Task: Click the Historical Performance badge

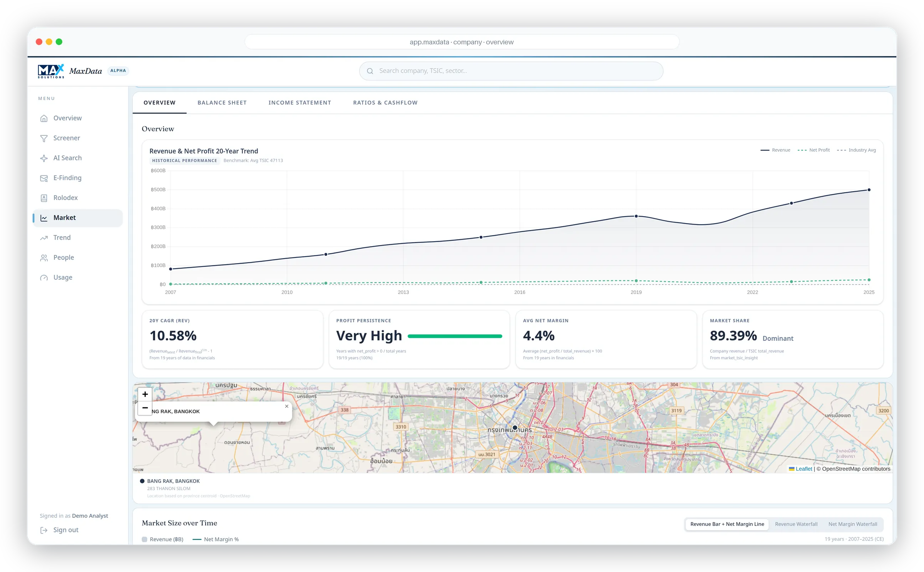Action: (184, 161)
